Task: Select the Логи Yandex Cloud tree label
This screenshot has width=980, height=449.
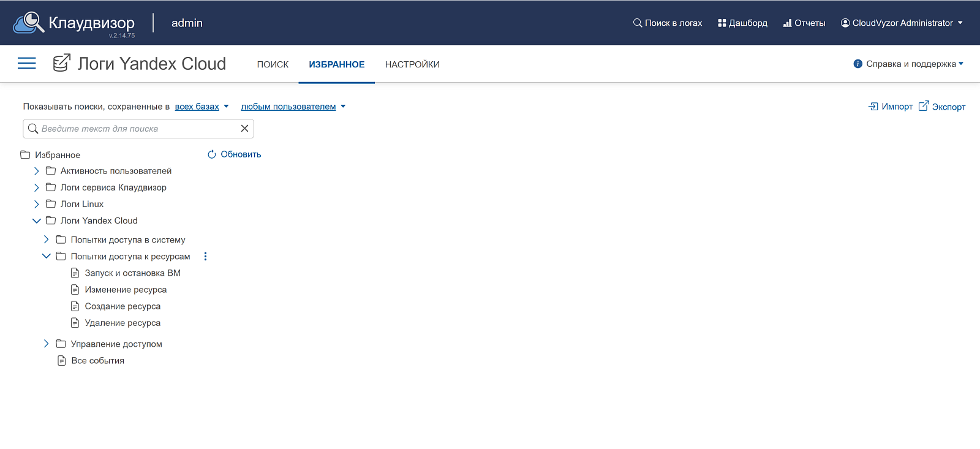Action: point(99,221)
